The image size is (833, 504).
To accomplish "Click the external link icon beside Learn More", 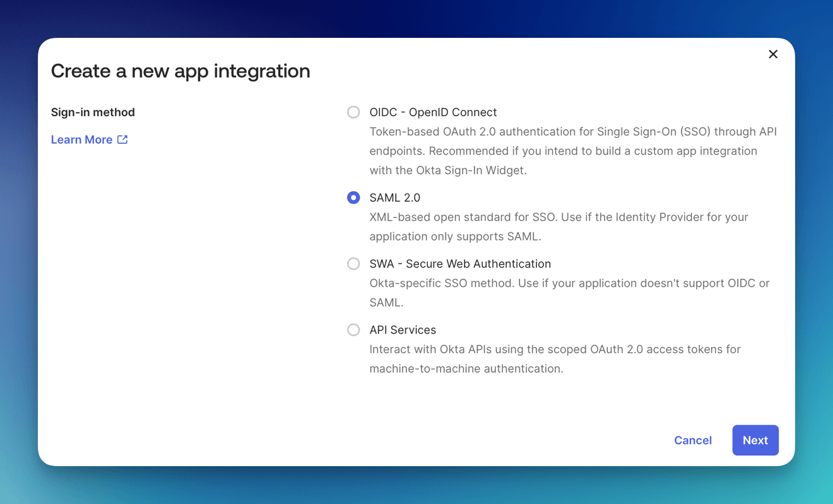I will [122, 139].
